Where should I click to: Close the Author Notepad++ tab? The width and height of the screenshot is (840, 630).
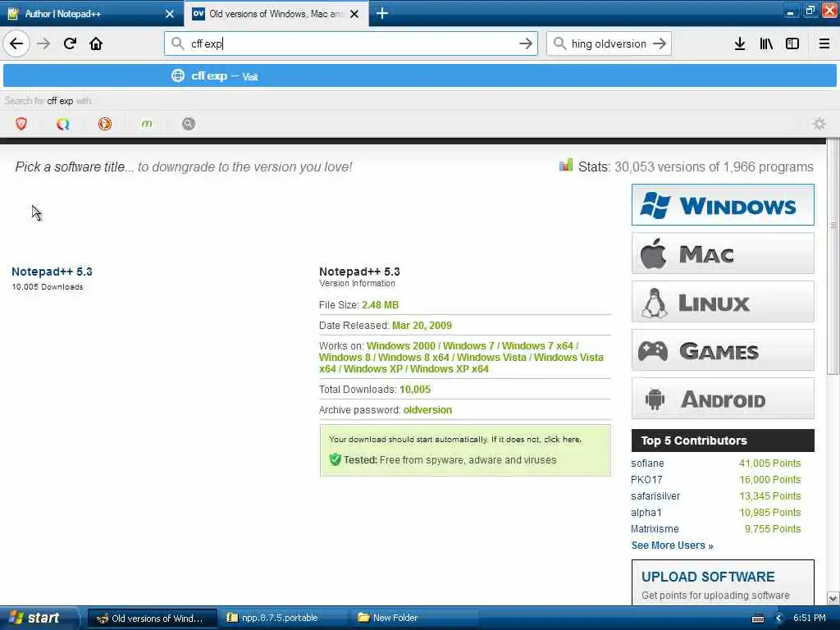click(170, 14)
